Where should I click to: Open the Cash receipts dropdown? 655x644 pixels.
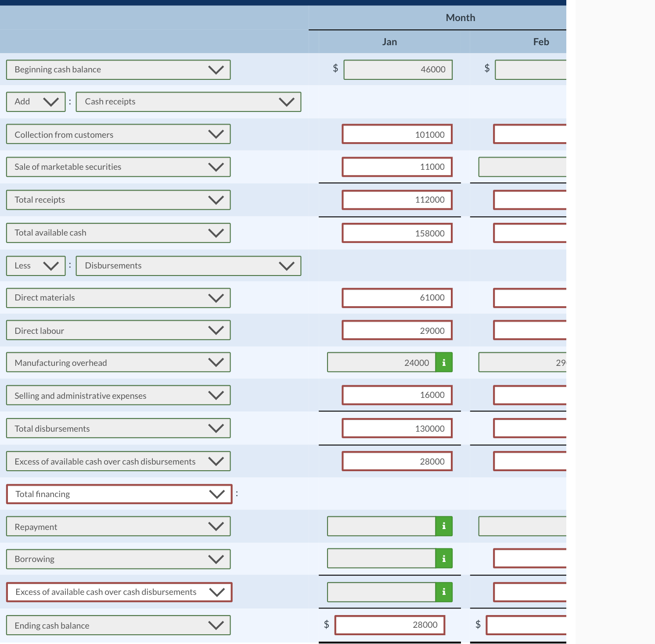click(x=188, y=102)
